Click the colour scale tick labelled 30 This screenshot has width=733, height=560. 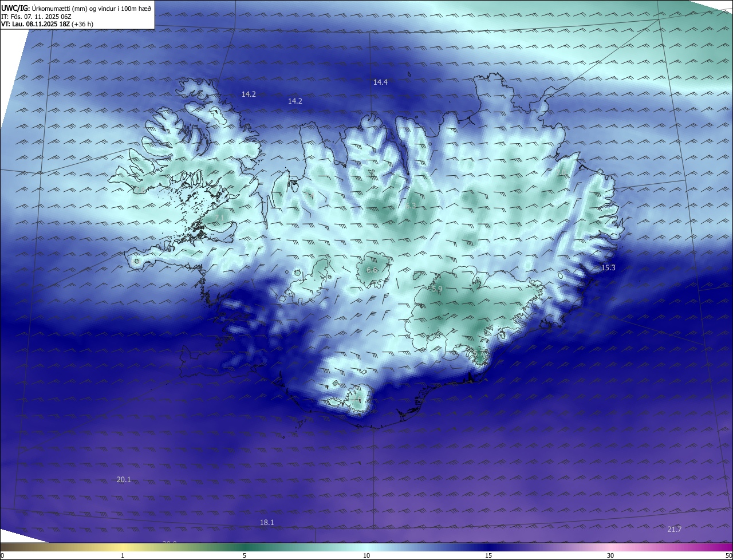(610, 556)
